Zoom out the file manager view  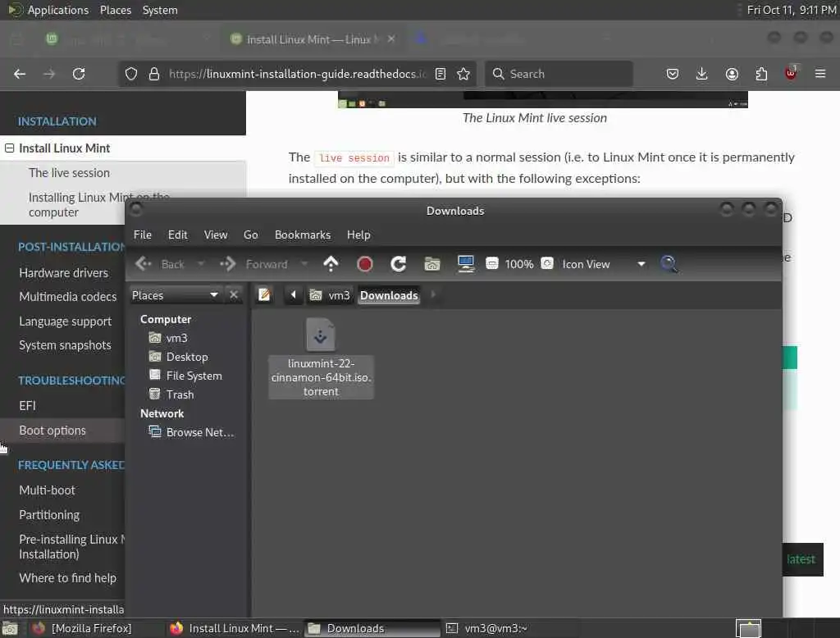point(492,263)
